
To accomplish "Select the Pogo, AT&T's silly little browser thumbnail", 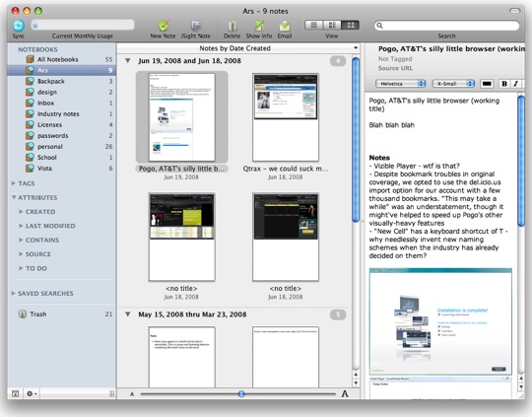I will [182, 117].
